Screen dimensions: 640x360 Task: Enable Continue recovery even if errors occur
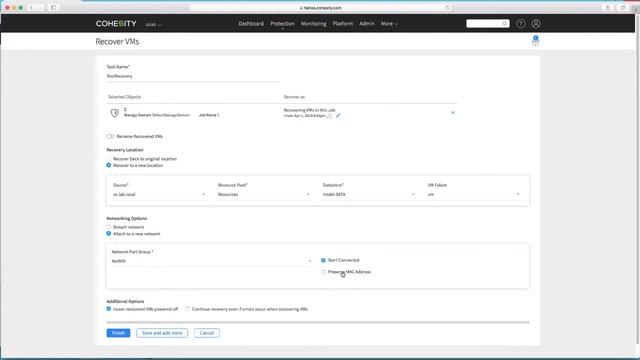(x=188, y=309)
